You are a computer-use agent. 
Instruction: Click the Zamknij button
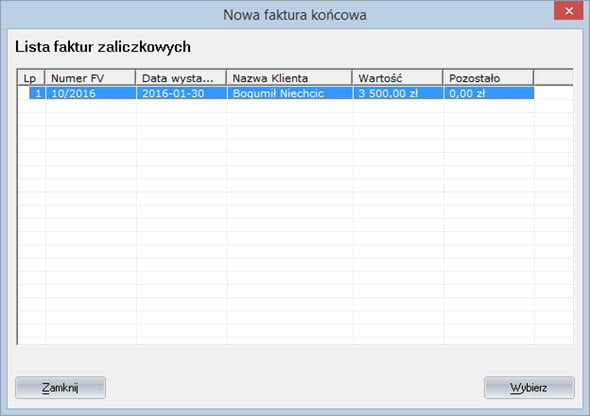60,387
